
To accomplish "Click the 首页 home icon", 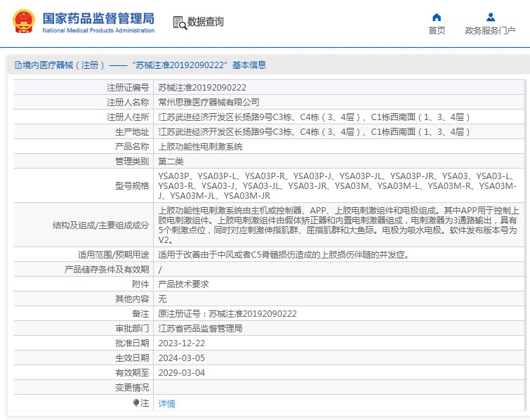I will point(437,18).
